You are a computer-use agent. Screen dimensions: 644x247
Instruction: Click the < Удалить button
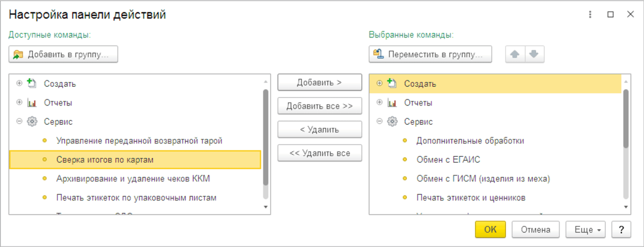click(x=320, y=130)
